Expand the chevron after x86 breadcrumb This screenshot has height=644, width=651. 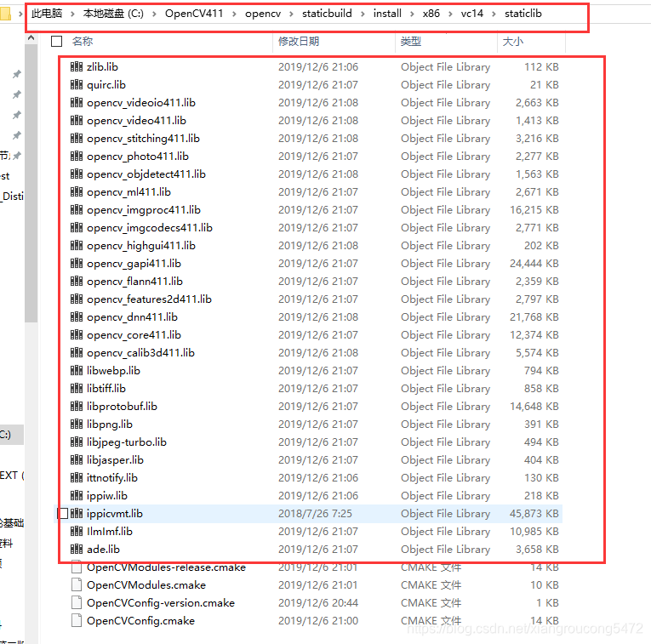(x=450, y=14)
